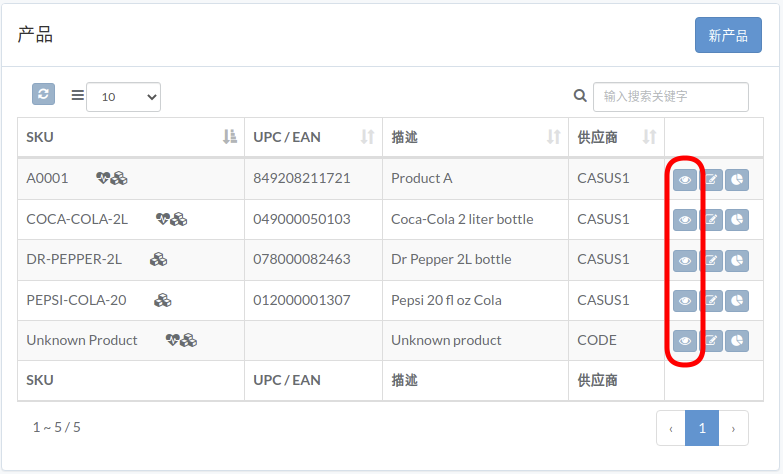The width and height of the screenshot is (783, 474).
Task: Edit product A0001
Action: (x=711, y=180)
